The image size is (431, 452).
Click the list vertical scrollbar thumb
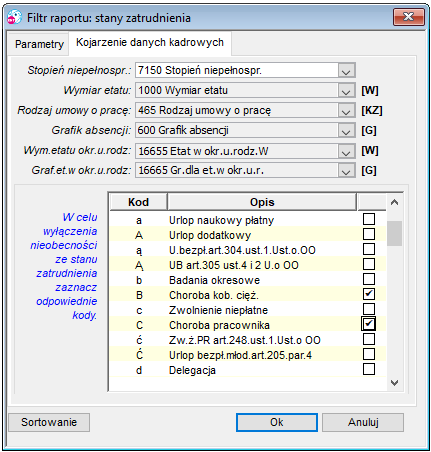coord(394,233)
